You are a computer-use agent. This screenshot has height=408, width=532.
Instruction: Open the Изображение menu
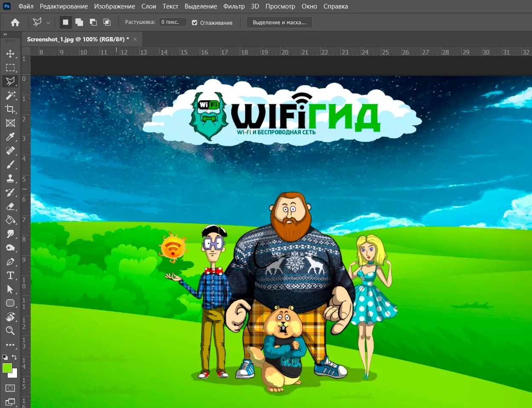[115, 6]
